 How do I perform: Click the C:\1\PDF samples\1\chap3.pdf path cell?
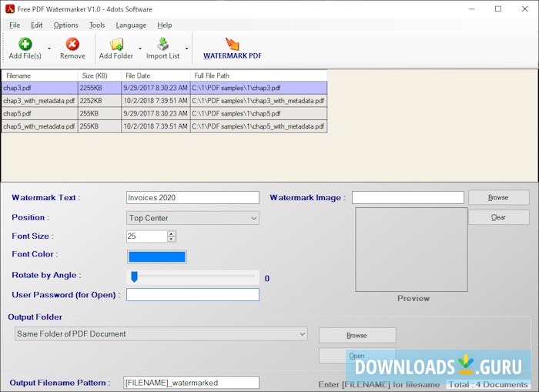click(259, 88)
